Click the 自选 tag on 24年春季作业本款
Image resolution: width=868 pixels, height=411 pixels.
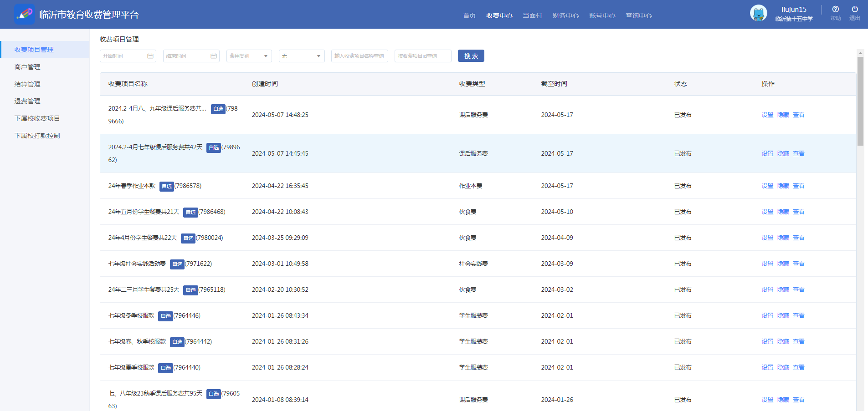167,186
